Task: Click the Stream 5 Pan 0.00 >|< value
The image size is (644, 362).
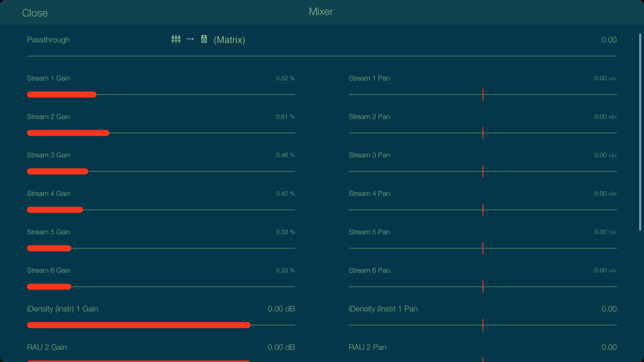Action: pyautogui.click(x=605, y=232)
